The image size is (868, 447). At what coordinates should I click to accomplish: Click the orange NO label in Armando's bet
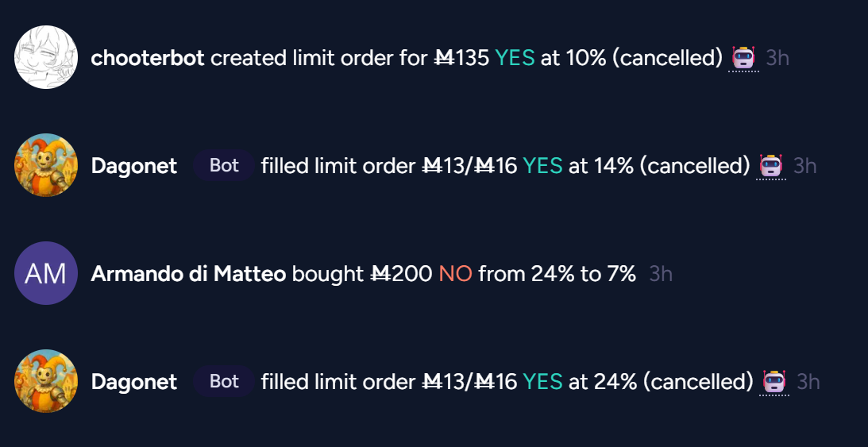click(455, 274)
